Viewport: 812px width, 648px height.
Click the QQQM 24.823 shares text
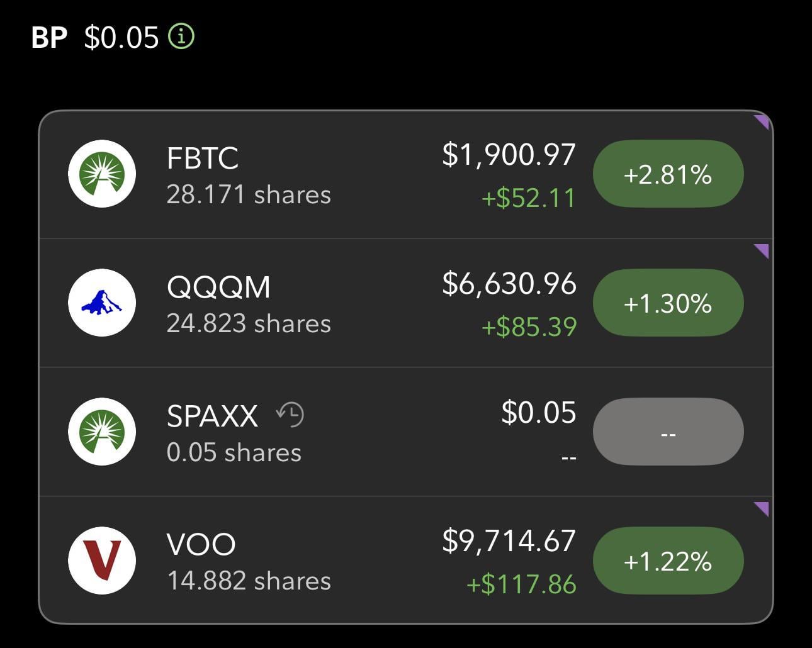click(x=249, y=323)
